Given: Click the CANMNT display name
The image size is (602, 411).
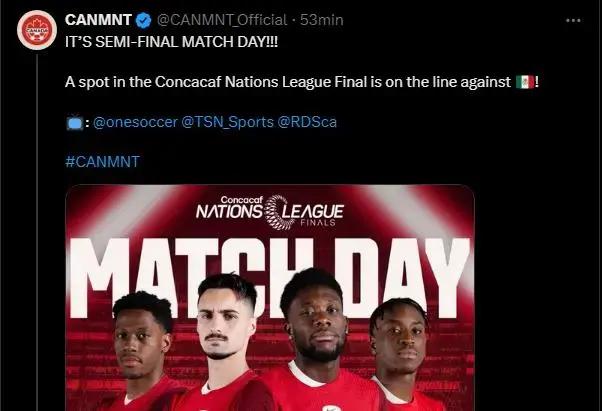Looking at the screenshot, I should 97,20.
